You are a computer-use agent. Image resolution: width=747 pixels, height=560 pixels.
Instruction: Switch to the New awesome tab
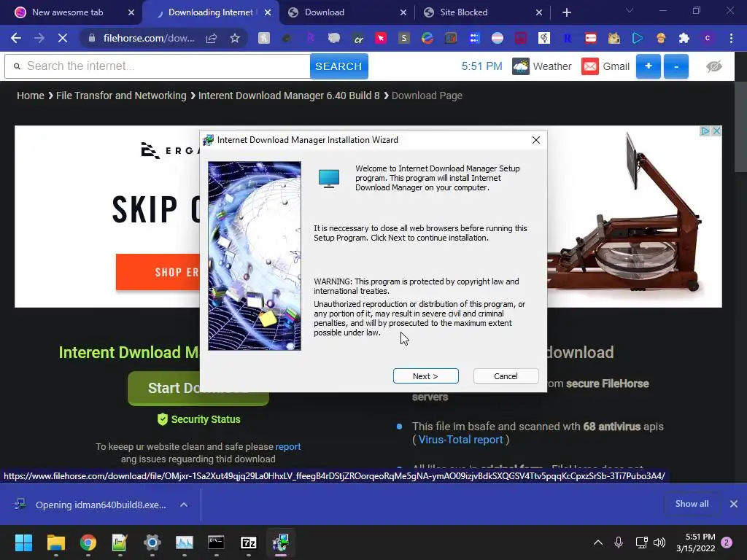(x=66, y=12)
